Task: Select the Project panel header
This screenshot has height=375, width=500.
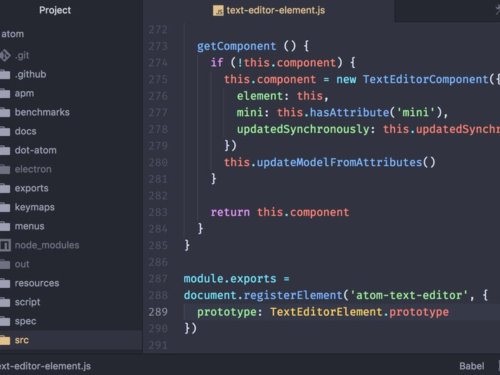Action: pos(55,10)
